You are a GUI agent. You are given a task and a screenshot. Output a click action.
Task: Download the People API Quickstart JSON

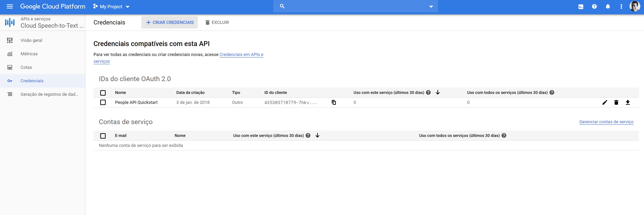coord(628,102)
